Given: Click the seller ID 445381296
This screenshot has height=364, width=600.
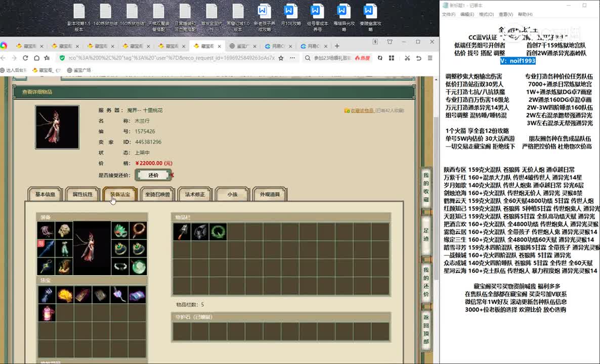Looking at the screenshot, I should [148, 142].
